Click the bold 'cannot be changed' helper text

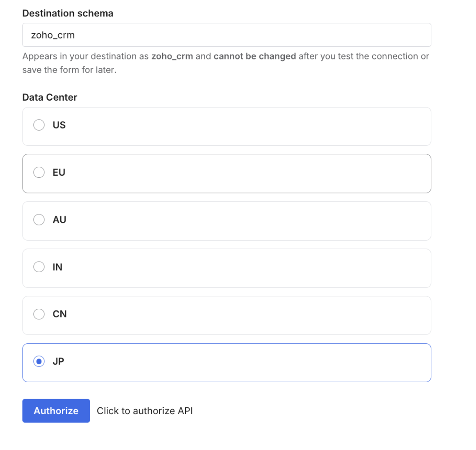coord(255,56)
